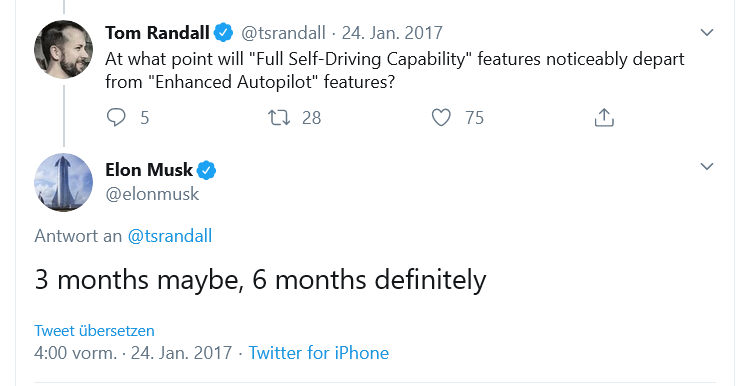Open Tom Randall's profile picture

tap(63, 49)
